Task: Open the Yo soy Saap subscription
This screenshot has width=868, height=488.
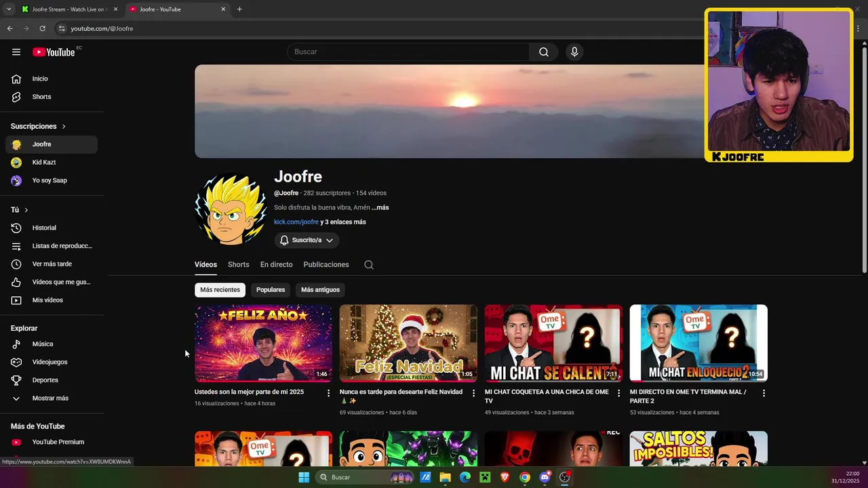Action: (x=52, y=180)
